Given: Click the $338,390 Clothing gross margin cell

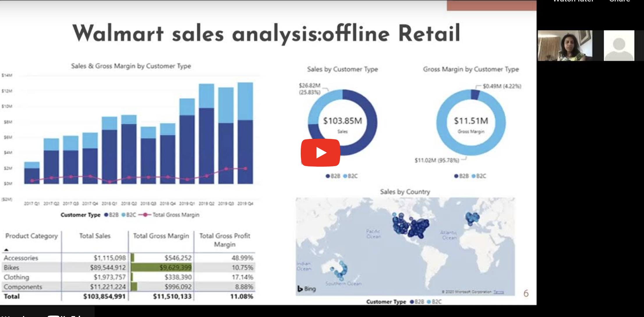Looking at the screenshot, I should click(x=178, y=277).
